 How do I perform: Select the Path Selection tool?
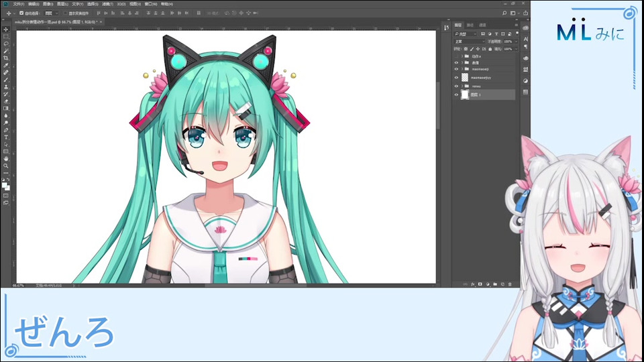pyautogui.click(x=6, y=145)
